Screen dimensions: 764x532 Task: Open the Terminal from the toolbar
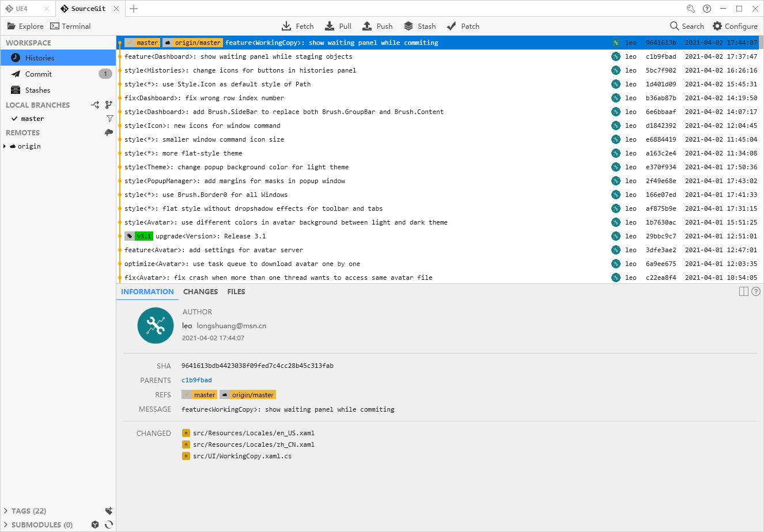tap(70, 26)
